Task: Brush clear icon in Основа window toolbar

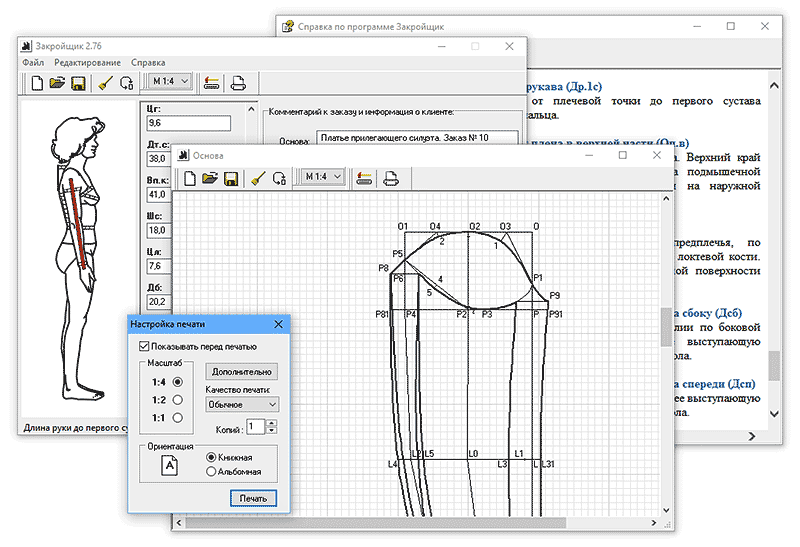Action: point(258,179)
